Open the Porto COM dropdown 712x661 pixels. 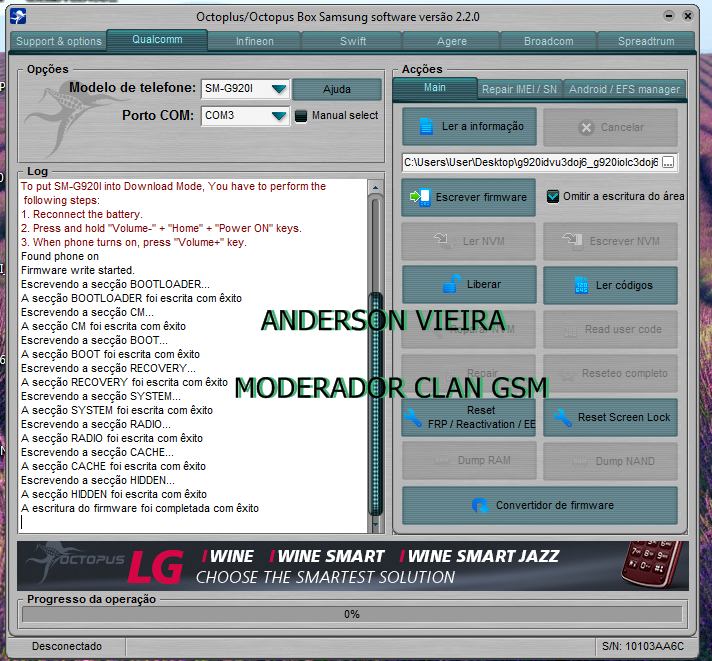point(279,116)
